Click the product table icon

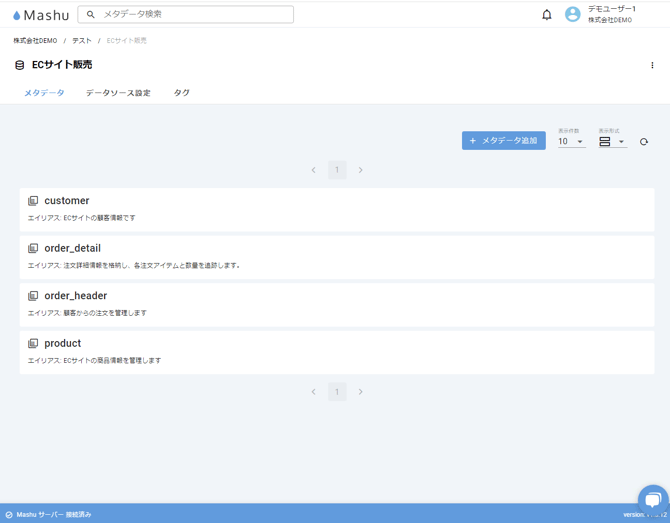[33, 344]
